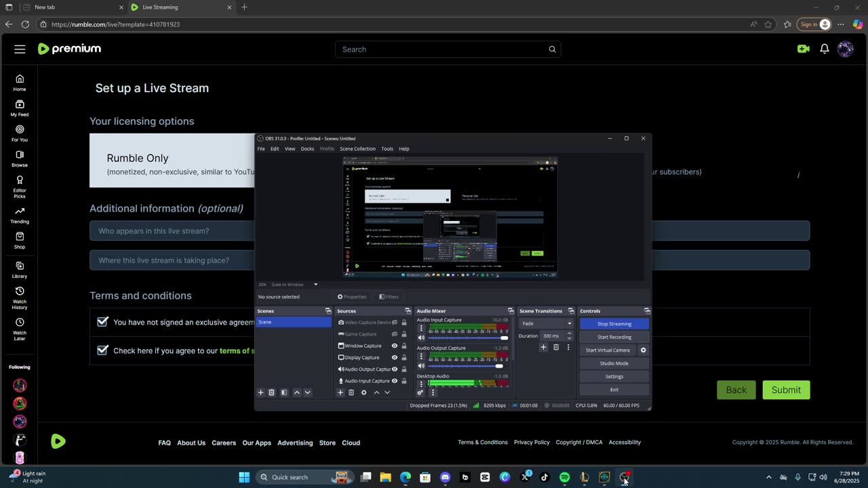Open the Windows Start menu
868x488 pixels.
244,477
